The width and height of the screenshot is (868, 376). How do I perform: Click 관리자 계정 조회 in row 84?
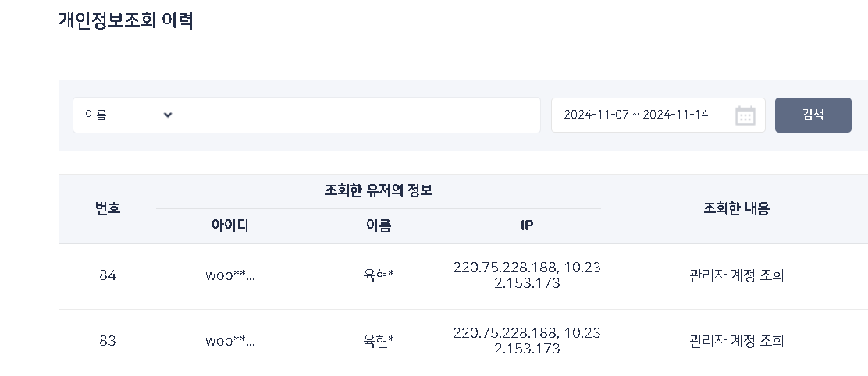(736, 275)
